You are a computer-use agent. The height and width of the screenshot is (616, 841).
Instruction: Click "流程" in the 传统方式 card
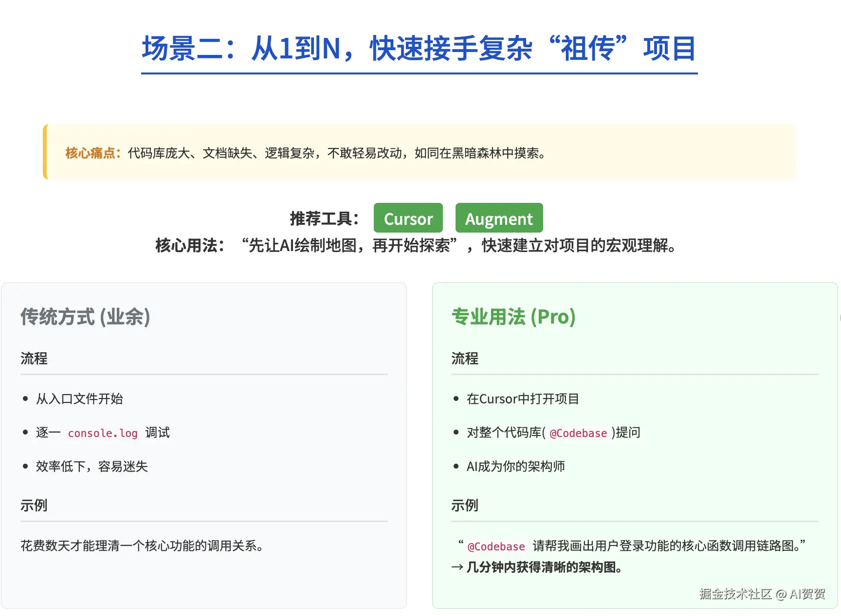coord(34,359)
